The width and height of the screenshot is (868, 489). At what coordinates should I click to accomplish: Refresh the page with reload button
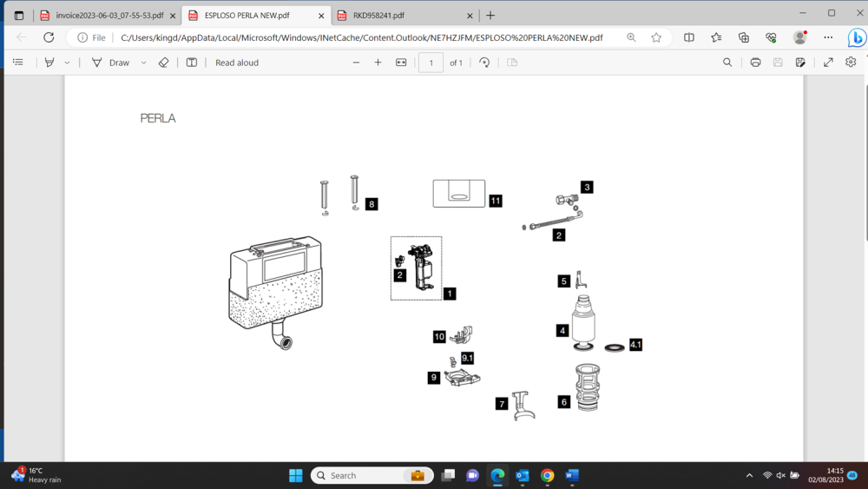[49, 37]
